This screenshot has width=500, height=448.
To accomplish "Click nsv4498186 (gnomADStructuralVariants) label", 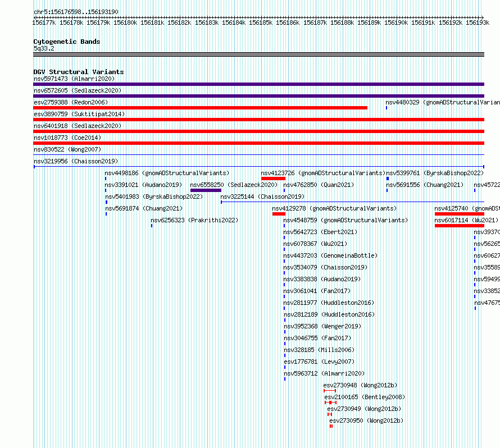I will click(167, 173).
